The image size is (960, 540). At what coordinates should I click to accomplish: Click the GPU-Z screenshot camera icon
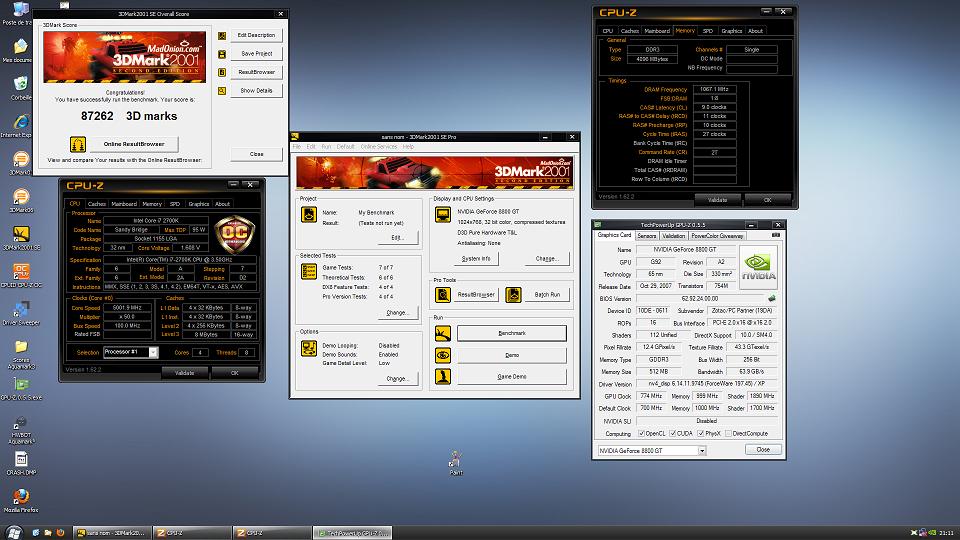[776, 235]
